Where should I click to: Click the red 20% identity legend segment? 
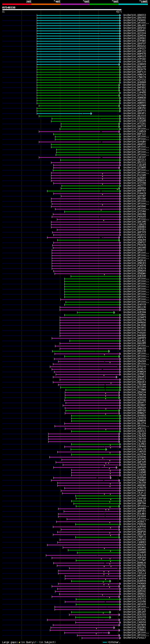point(17,4)
